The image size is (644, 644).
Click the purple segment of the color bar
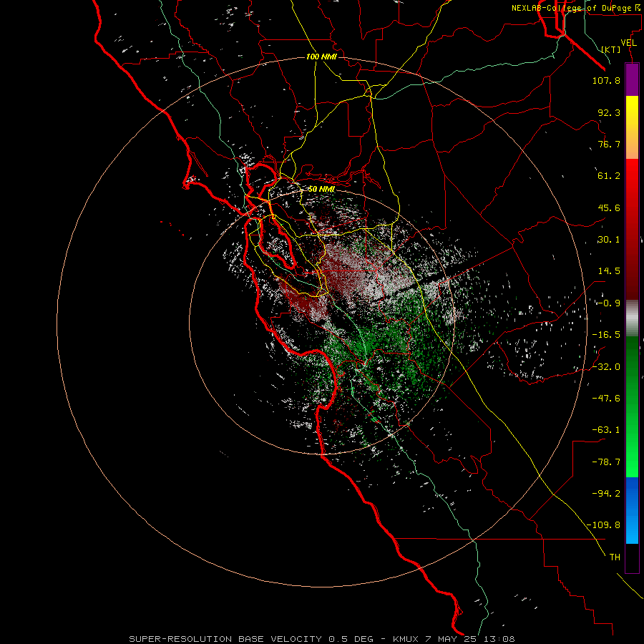[632, 79]
